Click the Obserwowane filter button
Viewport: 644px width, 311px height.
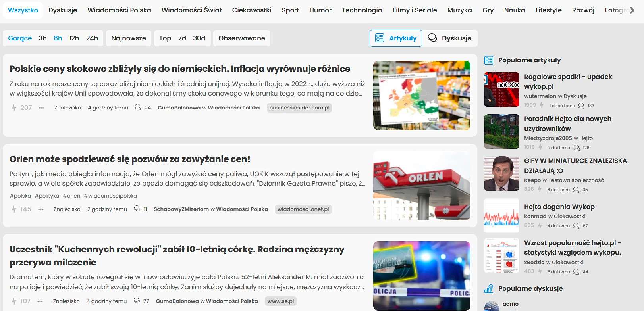click(x=242, y=38)
